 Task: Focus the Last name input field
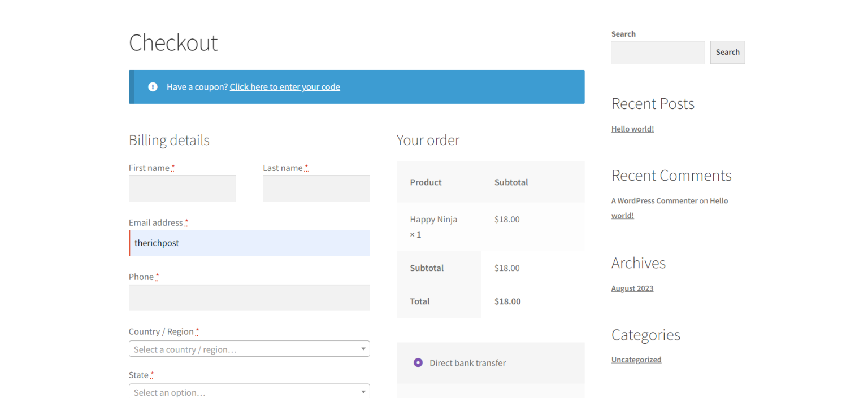point(316,188)
